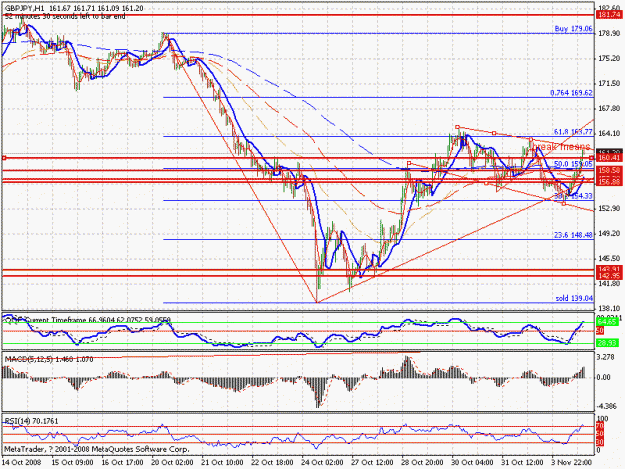The width and height of the screenshot is (625, 469).
Task: Click the MACD(5,12,5) indicator label
Action: pos(49,359)
